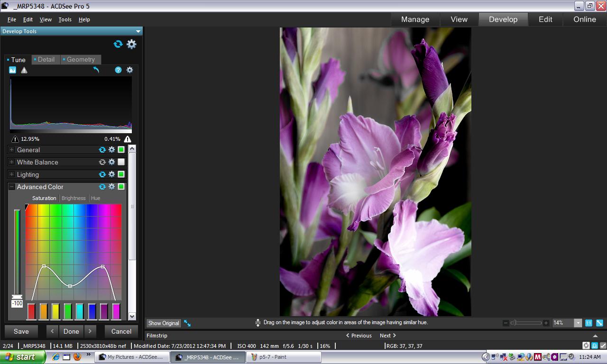Reset the Lighting group settings
This screenshot has height=364, width=607.
pyautogui.click(x=102, y=174)
